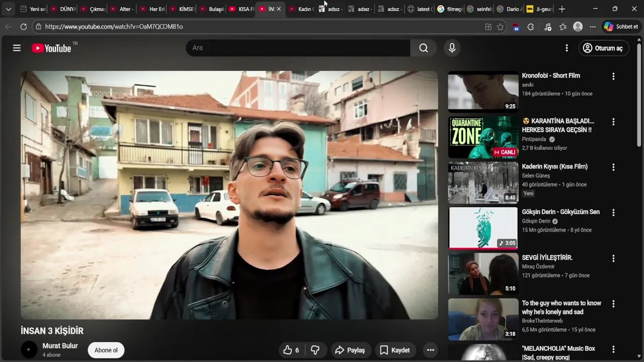Open options for Kronofobi - Short Film

coord(613,76)
